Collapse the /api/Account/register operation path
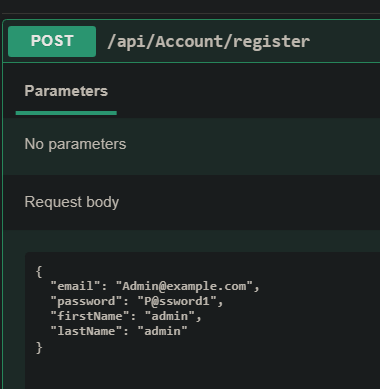Image resolution: width=380 pixels, height=389 pixels. 208,42
